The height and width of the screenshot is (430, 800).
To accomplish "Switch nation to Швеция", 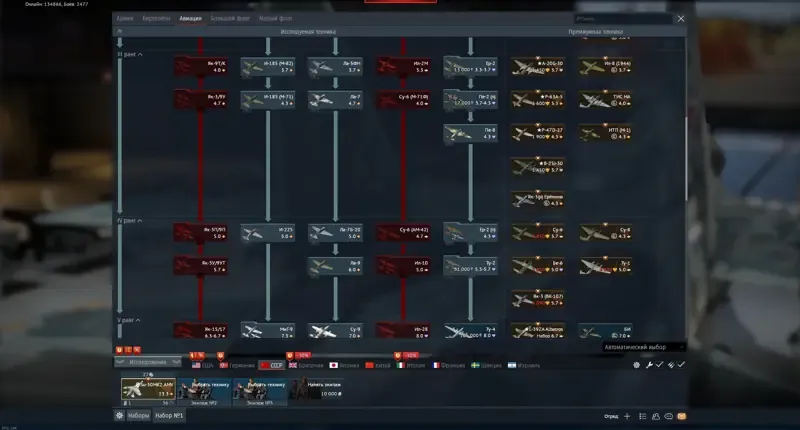I will [x=486, y=365].
